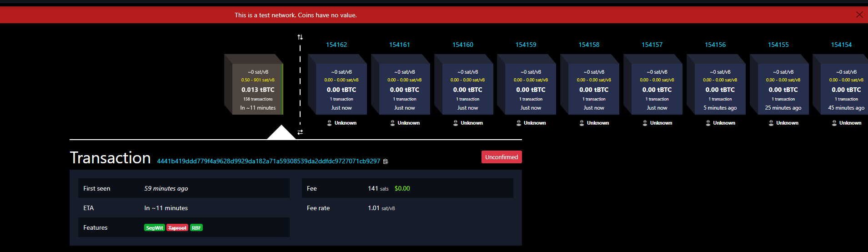Open block height 154158 link
This screenshot has width=868, height=252.
589,45
